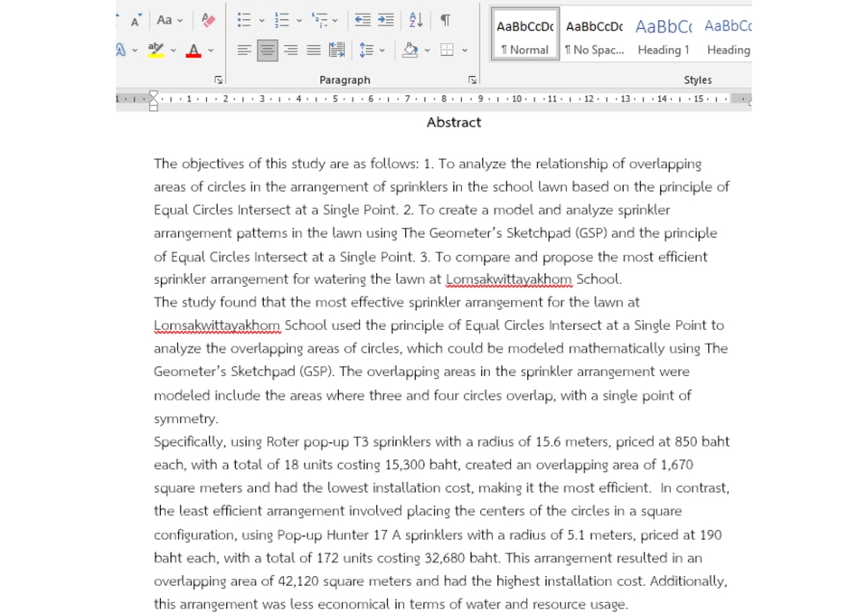Click the Shrink Font size icon
The image size is (868, 614).
coord(136,21)
